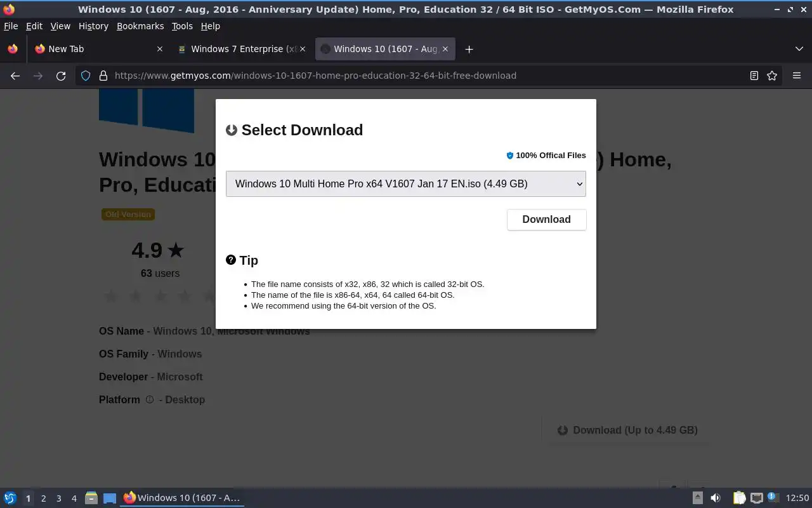Image resolution: width=812 pixels, height=508 pixels.
Task: Click the Select Download heading icon
Action: tap(232, 130)
